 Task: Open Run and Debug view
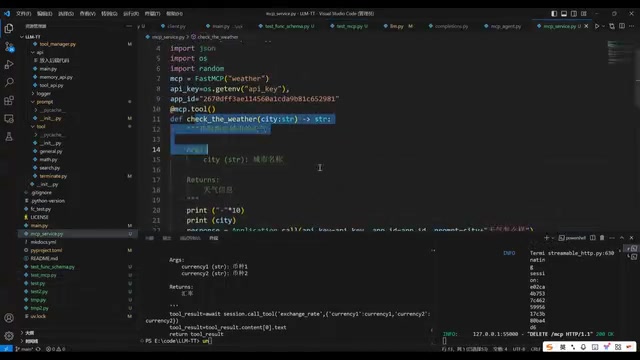9,64
